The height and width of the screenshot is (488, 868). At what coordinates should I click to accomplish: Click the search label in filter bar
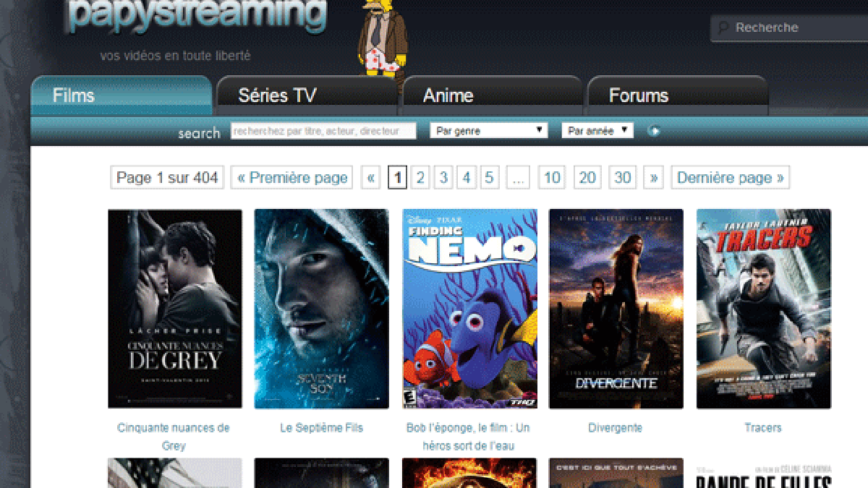coord(199,133)
